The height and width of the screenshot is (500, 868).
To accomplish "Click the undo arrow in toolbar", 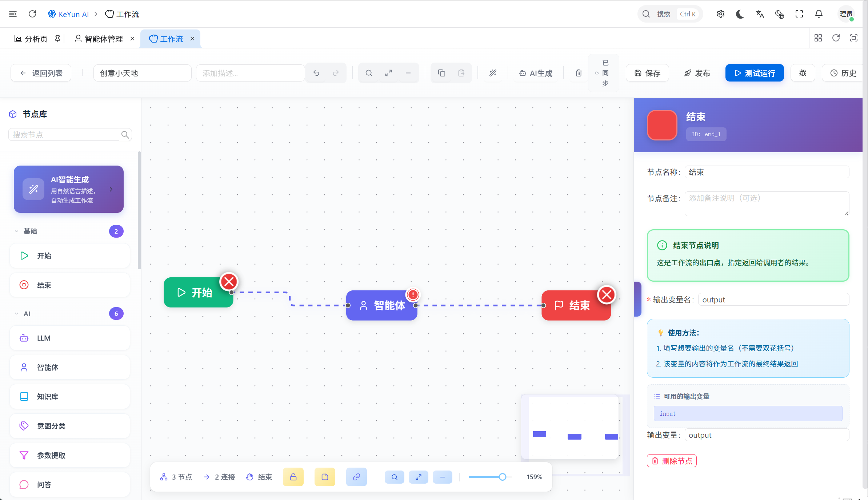I will (x=316, y=73).
